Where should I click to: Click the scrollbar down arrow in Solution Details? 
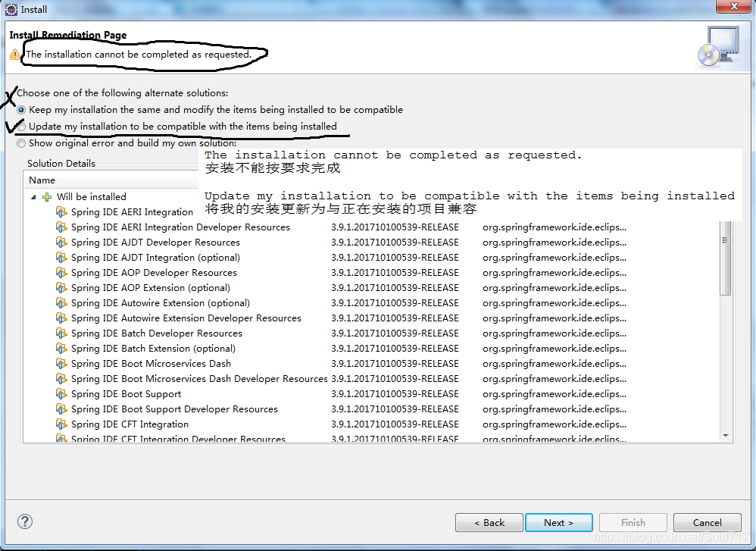tap(726, 436)
